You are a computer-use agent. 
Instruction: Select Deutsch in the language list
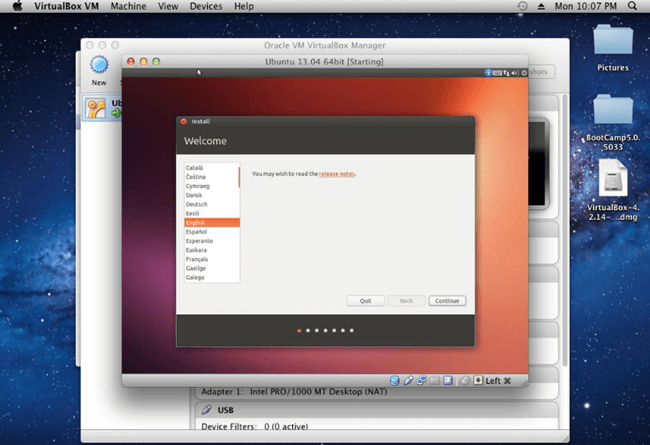pyautogui.click(x=212, y=204)
